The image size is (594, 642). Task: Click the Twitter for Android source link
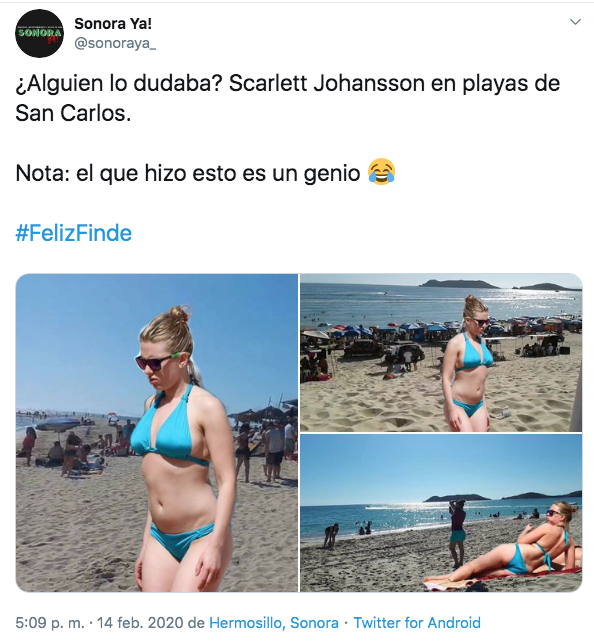(417, 623)
